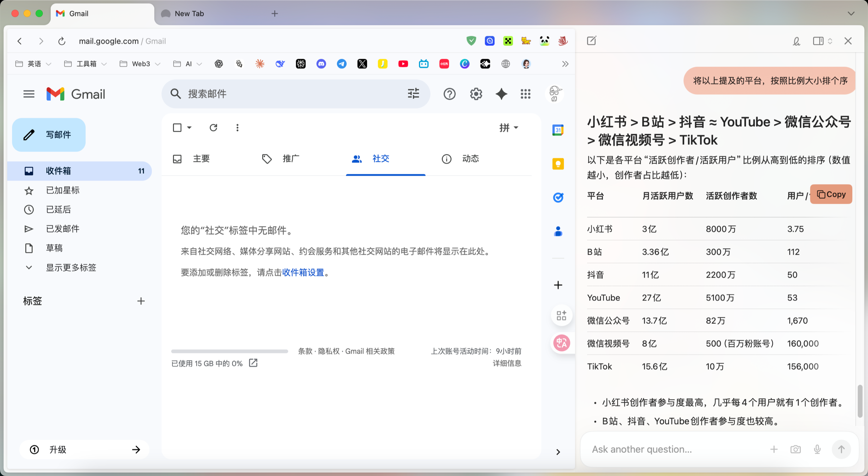This screenshot has width=868, height=476.
Task: Open Gmail settings gear
Action: [476, 94]
